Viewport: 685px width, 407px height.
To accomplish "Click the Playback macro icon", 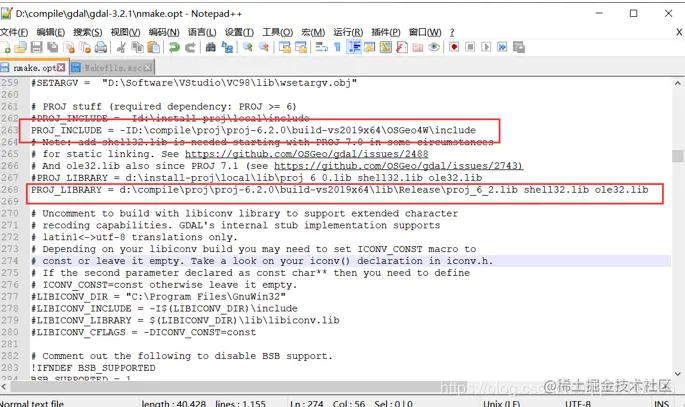I will tap(486, 47).
